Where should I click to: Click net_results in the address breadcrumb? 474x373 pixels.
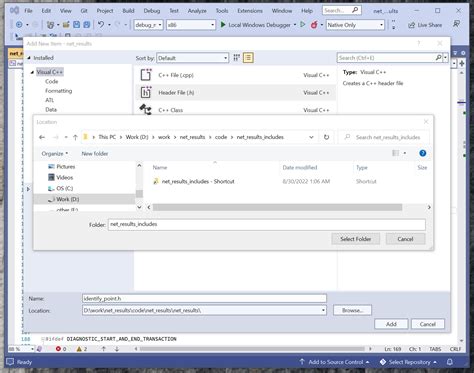pos(192,137)
